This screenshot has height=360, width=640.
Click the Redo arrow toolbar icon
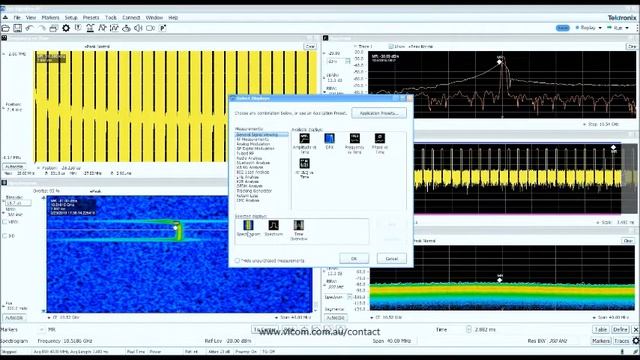pyautogui.click(x=42, y=28)
